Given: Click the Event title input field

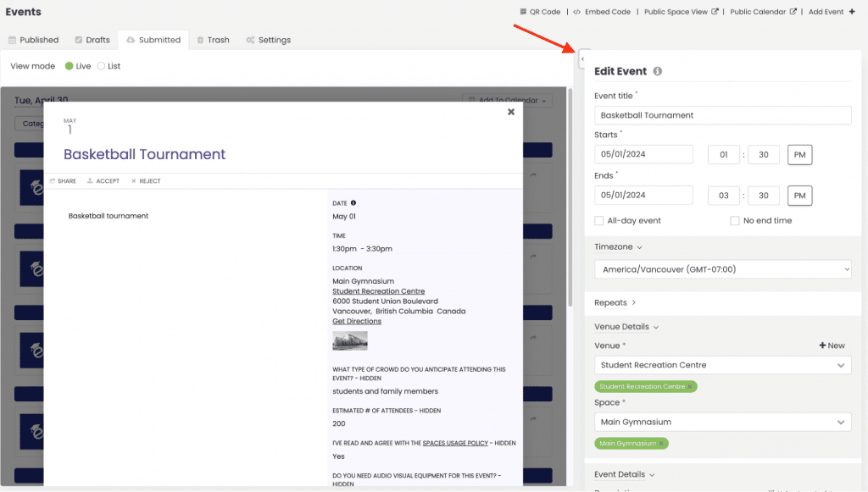Looking at the screenshot, I should tap(722, 115).
